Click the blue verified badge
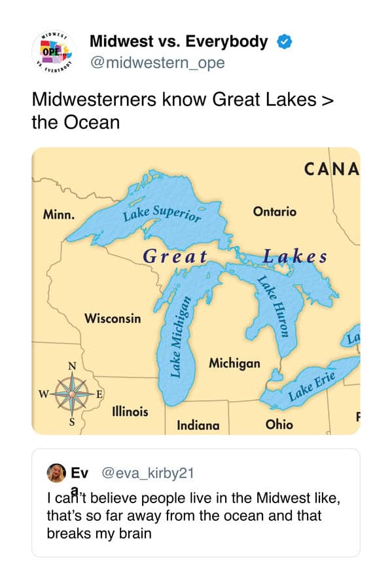 [x=284, y=41]
